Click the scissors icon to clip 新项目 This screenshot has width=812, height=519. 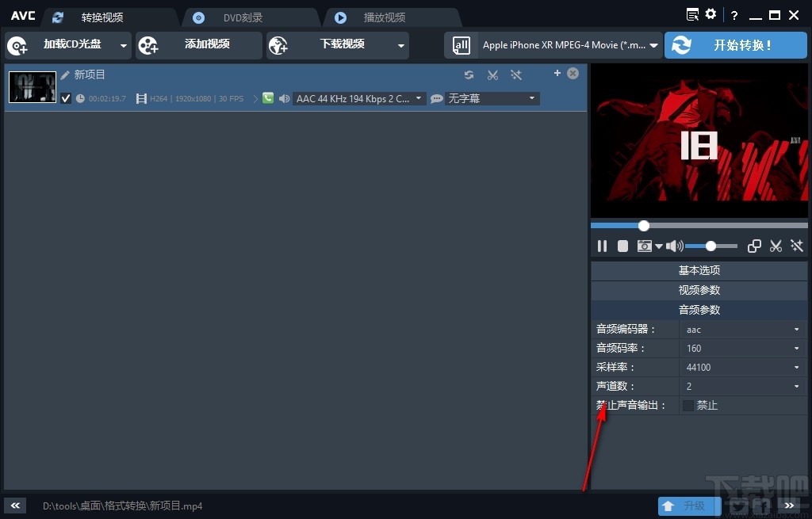coord(492,74)
